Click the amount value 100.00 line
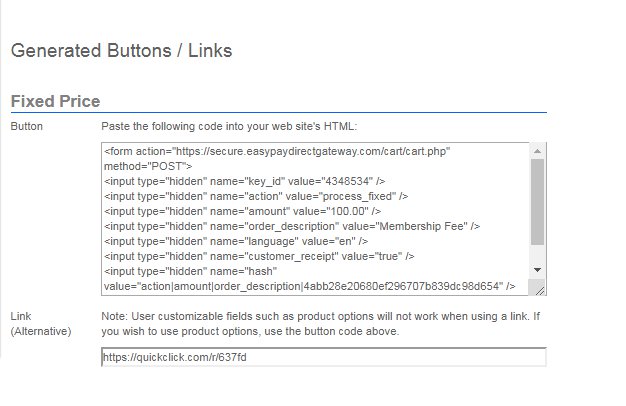Image resolution: width=626 pixels, height=406 pixels. tap(242, 211)
